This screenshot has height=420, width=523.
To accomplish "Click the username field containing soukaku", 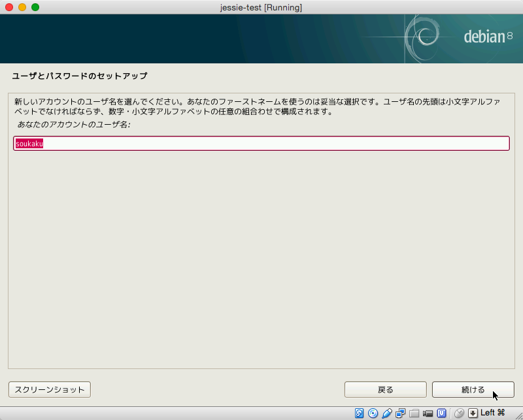I will click(x=261, y=143).
